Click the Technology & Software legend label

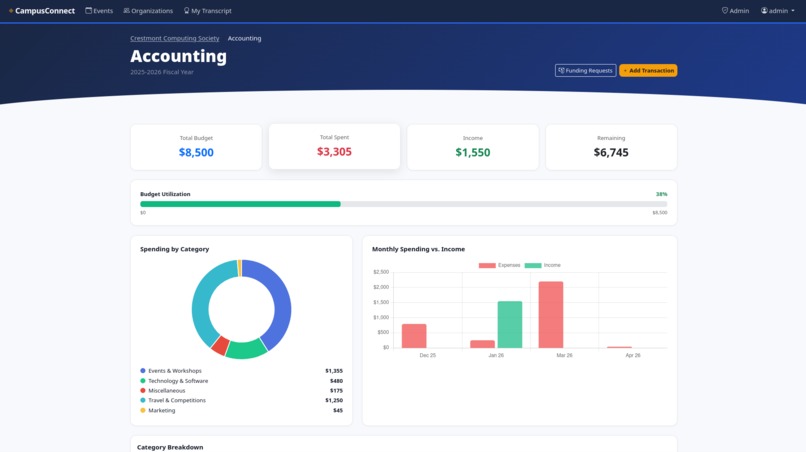(178, 381)
